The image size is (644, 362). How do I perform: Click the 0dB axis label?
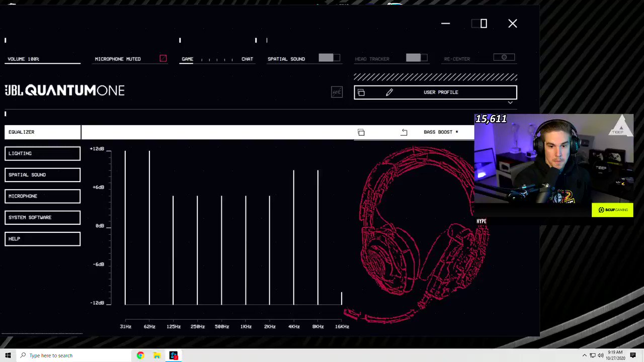[100, 226]
